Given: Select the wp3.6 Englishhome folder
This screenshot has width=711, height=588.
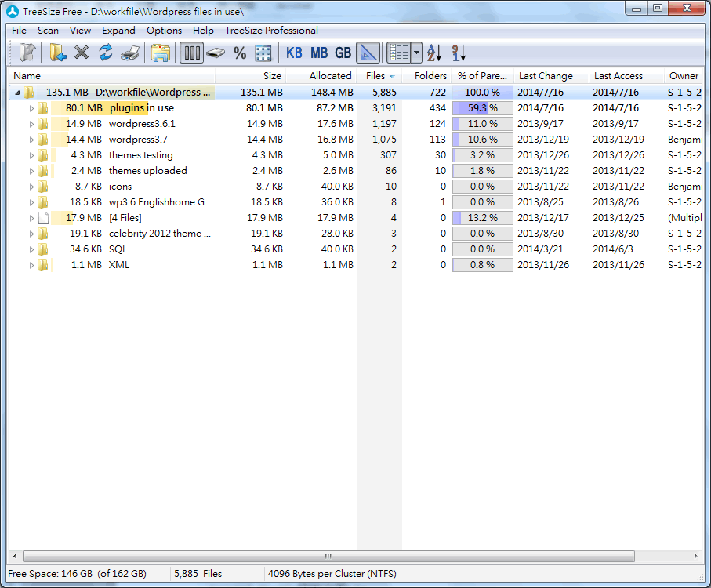Looking at the screenshot, I should (x=356, y=202).
